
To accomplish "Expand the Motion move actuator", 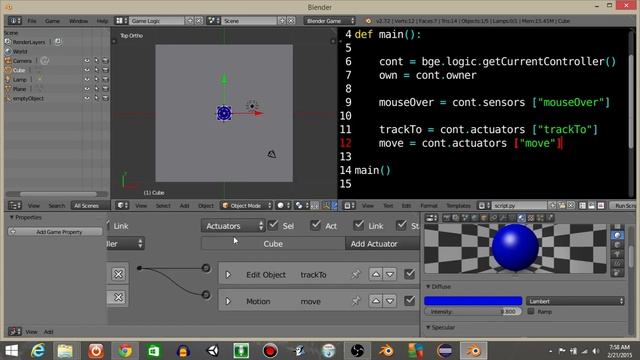I will [x=228, y=301].
